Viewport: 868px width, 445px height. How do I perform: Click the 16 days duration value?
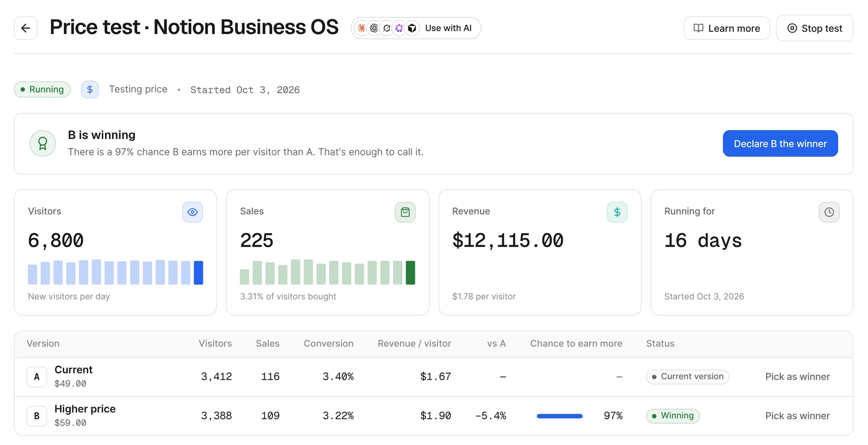click(x=703, y=241)
